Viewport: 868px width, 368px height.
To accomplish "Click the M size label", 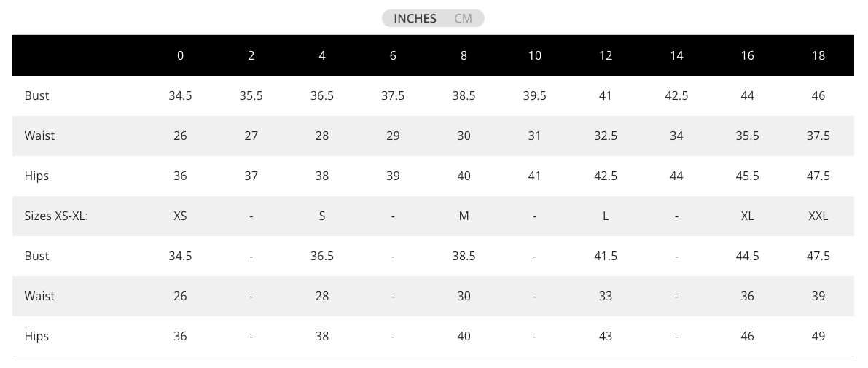I will (x=464, y=216).
